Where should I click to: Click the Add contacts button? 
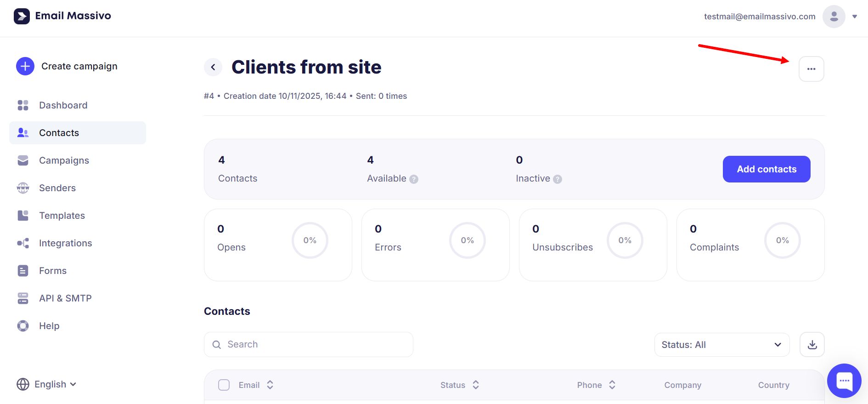[x=766, y=169]
